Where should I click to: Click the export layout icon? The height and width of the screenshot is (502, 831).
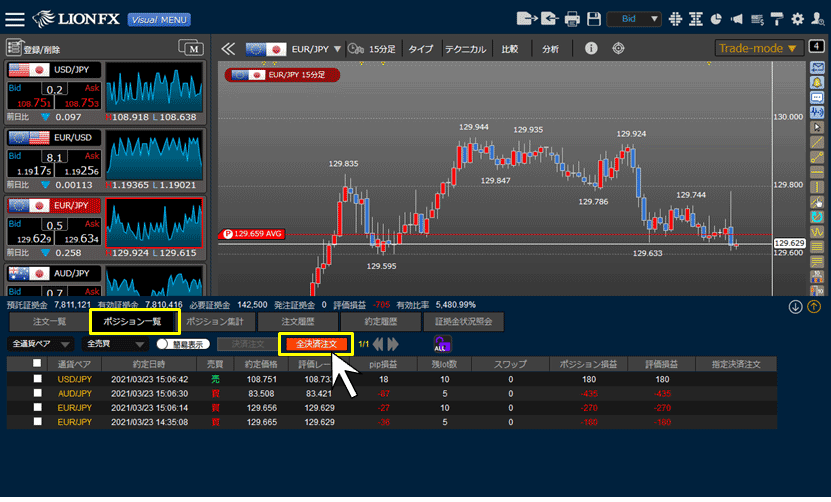coord(526,19)
